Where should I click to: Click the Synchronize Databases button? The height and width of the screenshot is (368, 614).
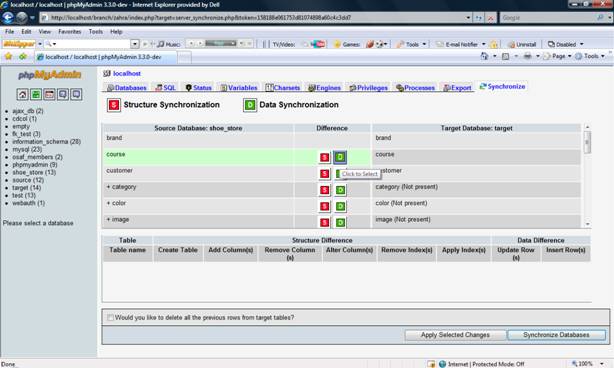point(556,335)
